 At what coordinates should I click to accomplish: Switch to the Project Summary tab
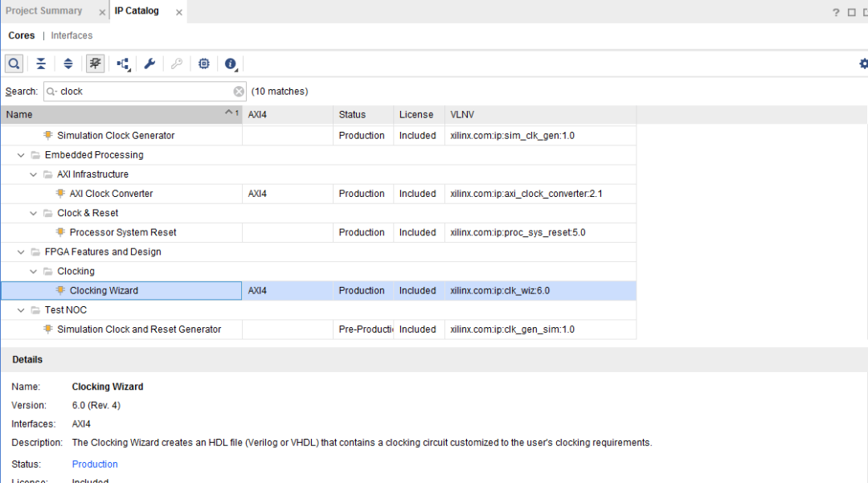[44, 11]
